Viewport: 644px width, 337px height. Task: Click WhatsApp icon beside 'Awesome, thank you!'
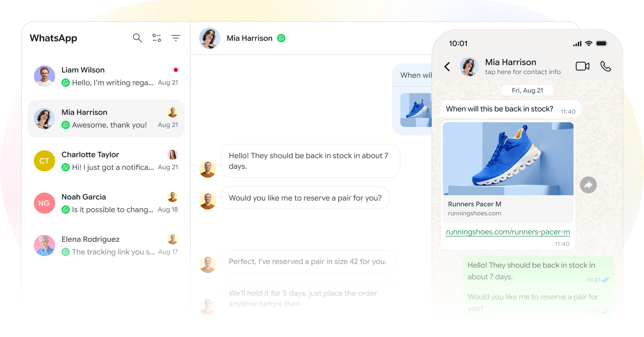coord(66,125)
